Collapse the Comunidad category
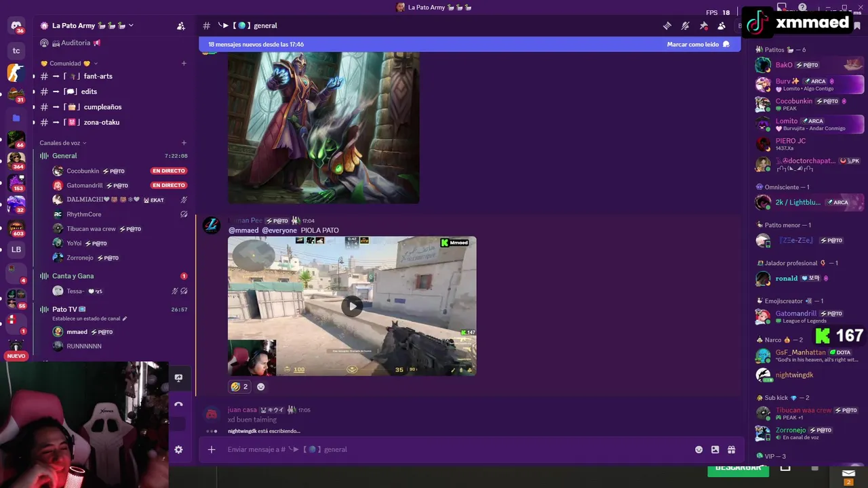Image resolution: width=868 pixels, height=488 pixels. (69, 64)
